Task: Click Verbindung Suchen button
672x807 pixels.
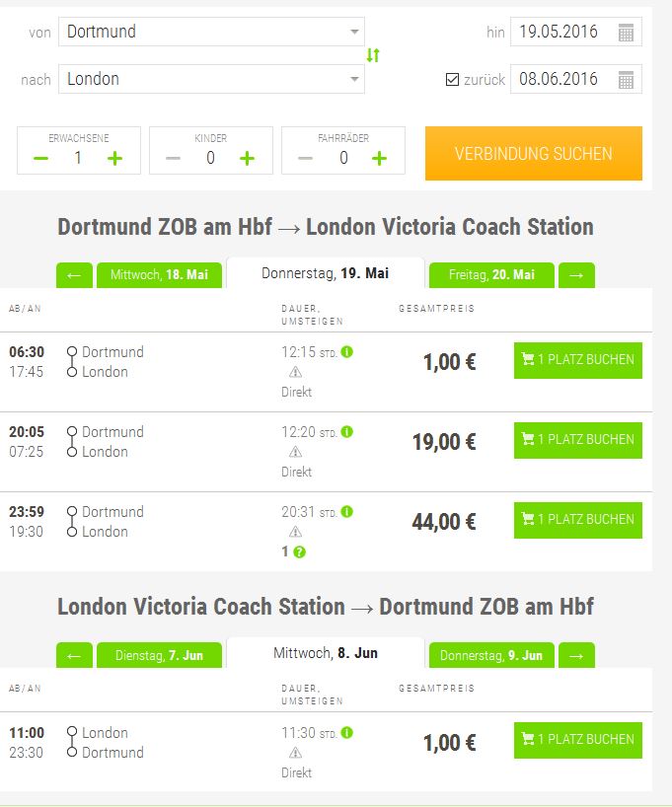Action: (534, 153)
